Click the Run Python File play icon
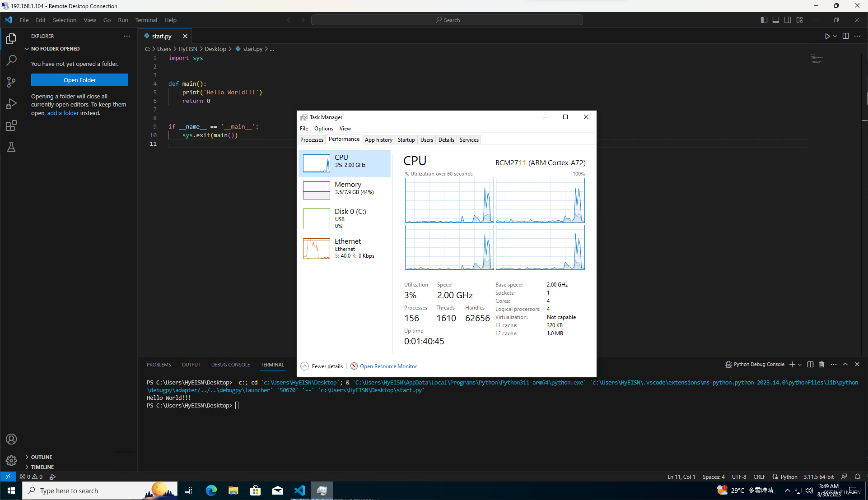 [x=827, y=36]
